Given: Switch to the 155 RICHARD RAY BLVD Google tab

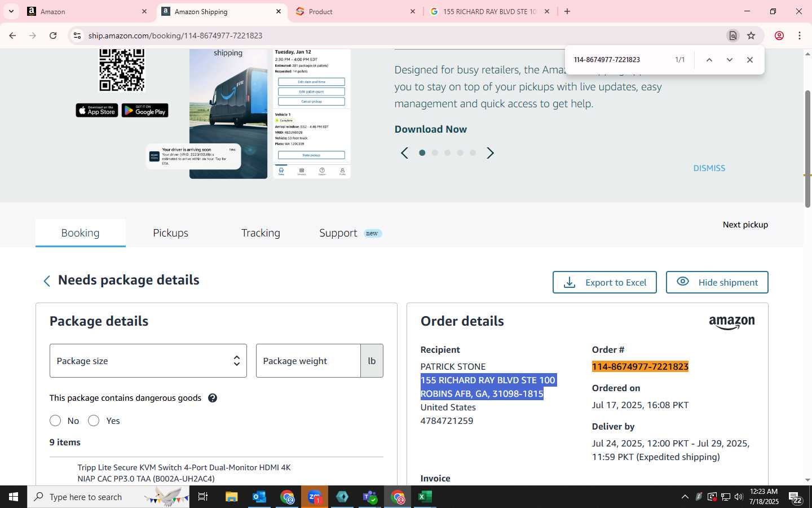Looking at the screenshot, I should (489, 11).
